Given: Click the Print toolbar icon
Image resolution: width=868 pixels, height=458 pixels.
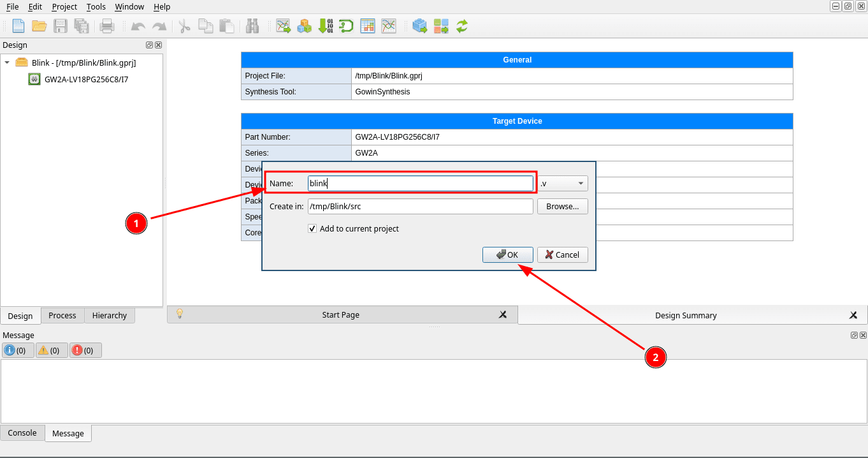Looking at the screenshot, I should (107, 26).
